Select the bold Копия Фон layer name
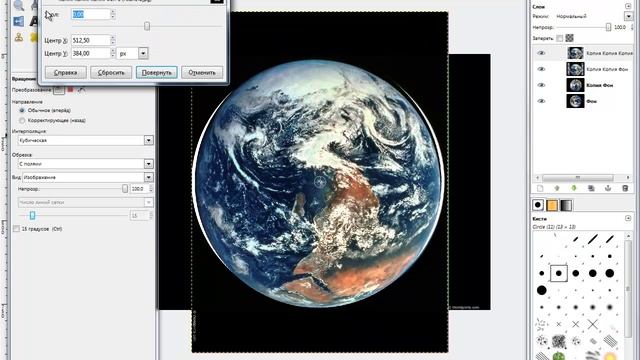 click(600, 85)
